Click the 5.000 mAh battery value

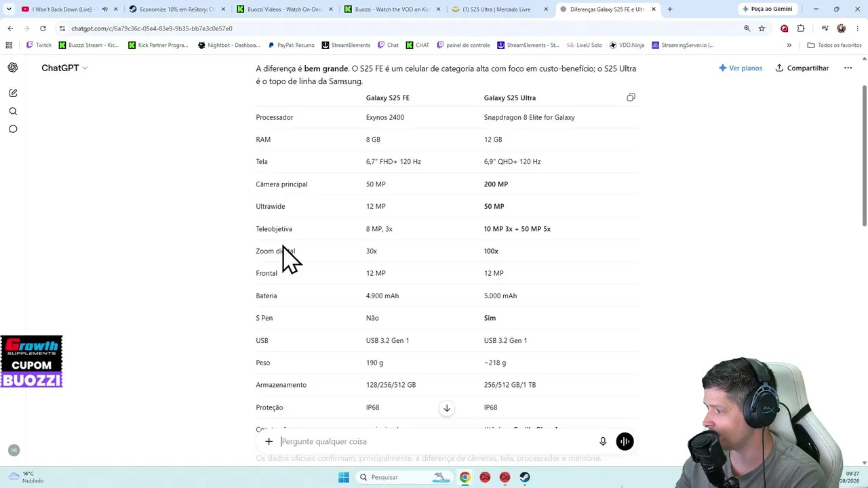point(500,296)
